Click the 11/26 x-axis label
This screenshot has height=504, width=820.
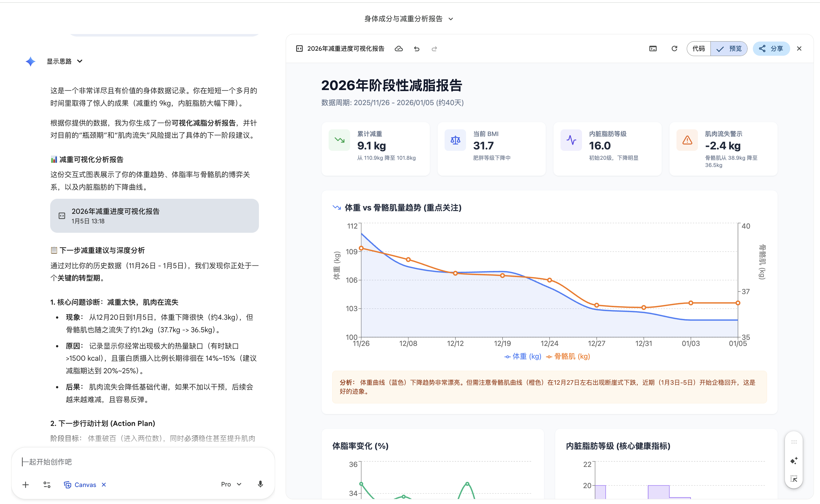(361, 344)
